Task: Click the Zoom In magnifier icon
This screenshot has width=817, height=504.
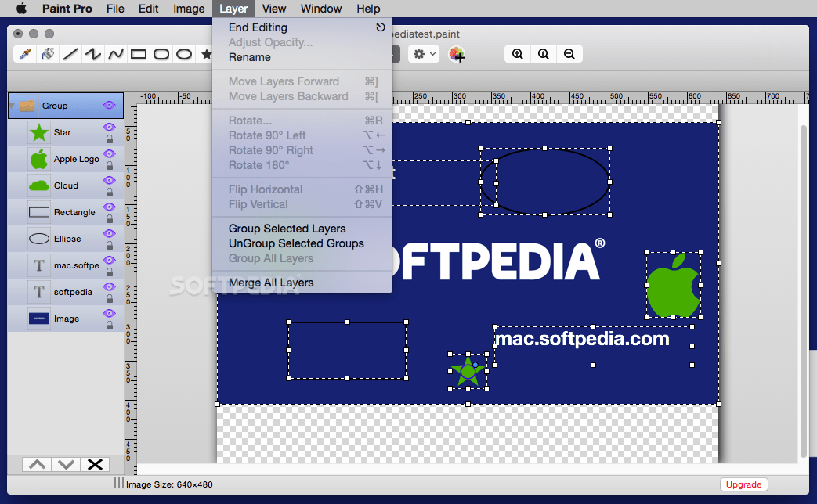Action: coord(518,53)
